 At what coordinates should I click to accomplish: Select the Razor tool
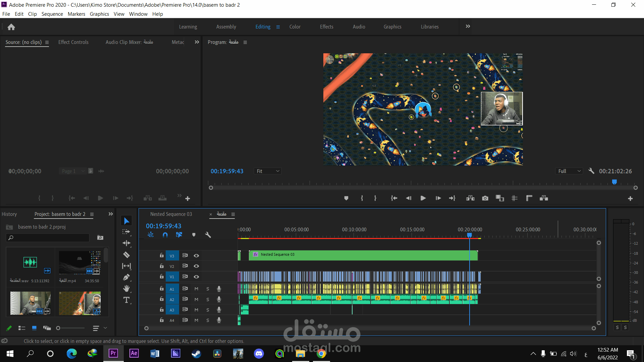click(x=126, y=255)
